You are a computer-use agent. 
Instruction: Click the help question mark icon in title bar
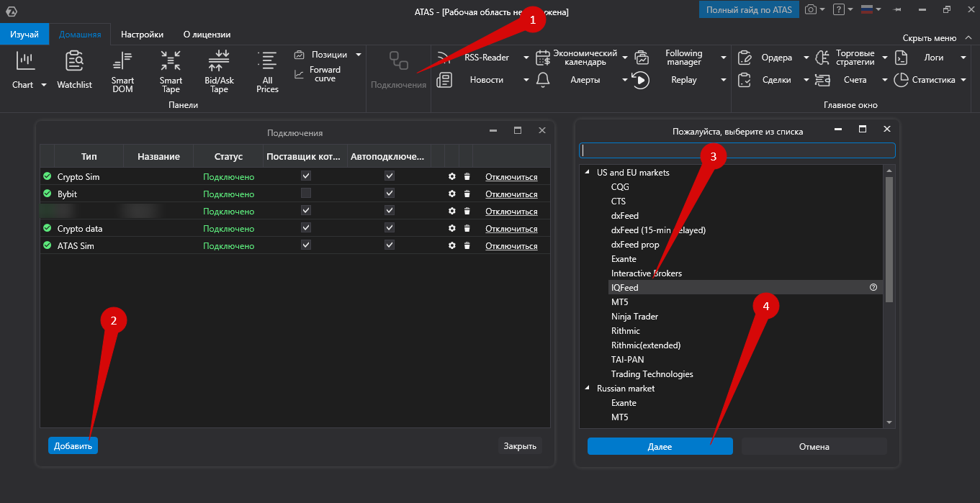[838, 9]
